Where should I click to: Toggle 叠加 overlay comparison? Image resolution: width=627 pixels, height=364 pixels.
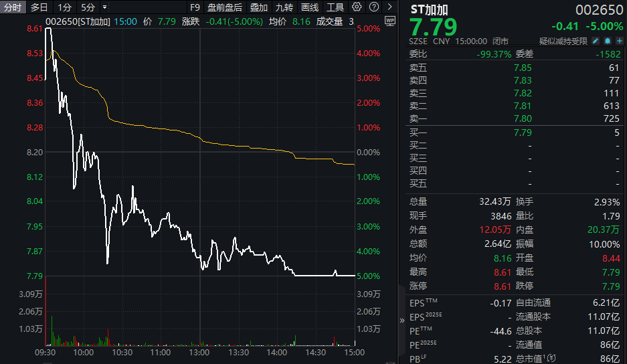point(259,7)
